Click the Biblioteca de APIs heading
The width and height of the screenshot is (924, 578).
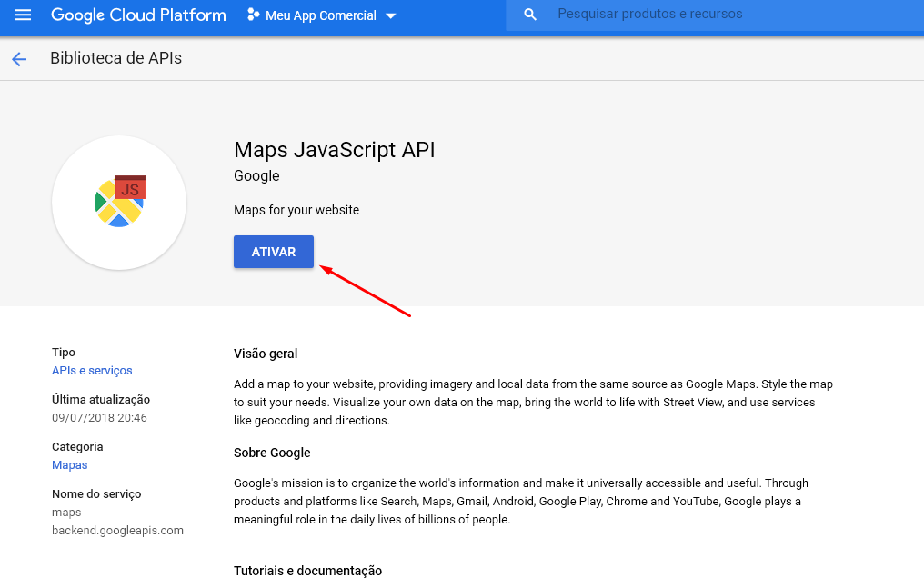coord(116,58)
